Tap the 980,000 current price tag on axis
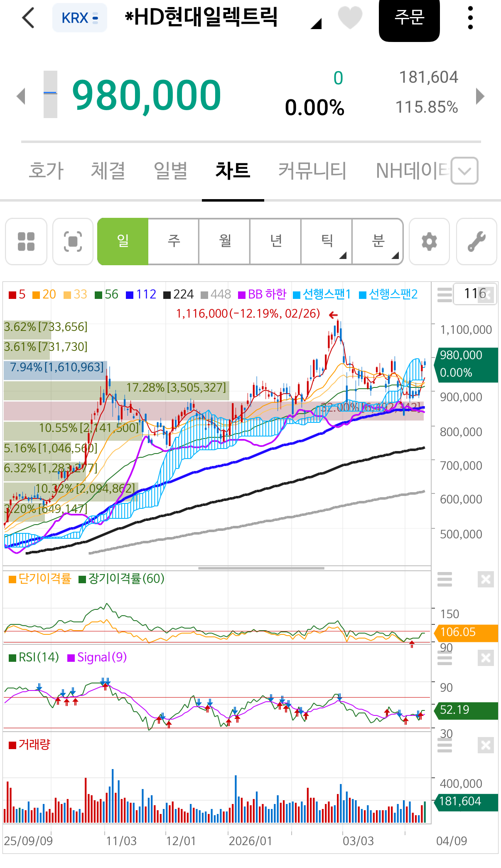Viewport: 501px width, 868px height. pos(466,365)
